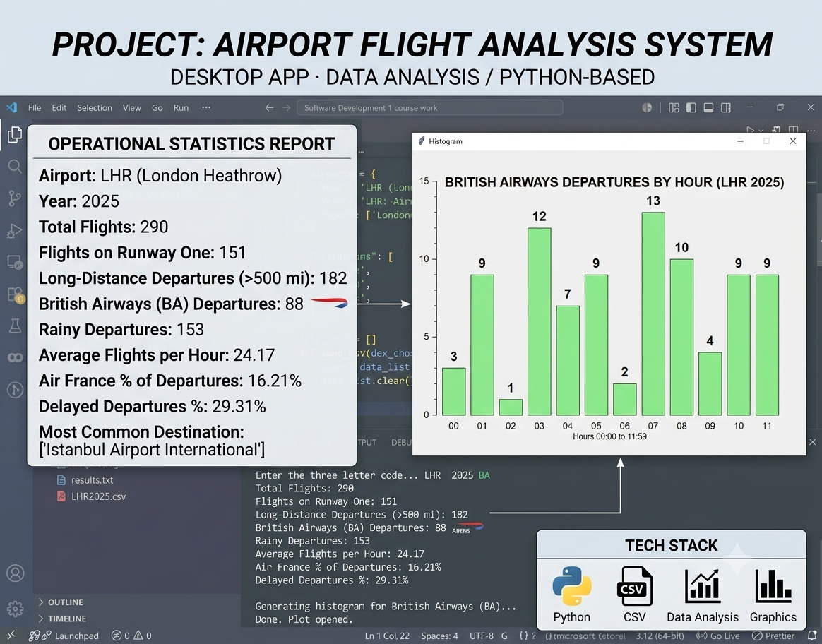Screen dimensions: 822x644
Task: Open the editor More Actions ellipsis
Action: [x=811, y=130]
